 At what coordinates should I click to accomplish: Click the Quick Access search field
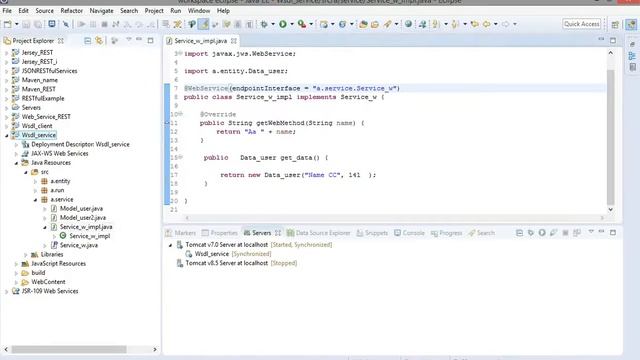[582, 24]
